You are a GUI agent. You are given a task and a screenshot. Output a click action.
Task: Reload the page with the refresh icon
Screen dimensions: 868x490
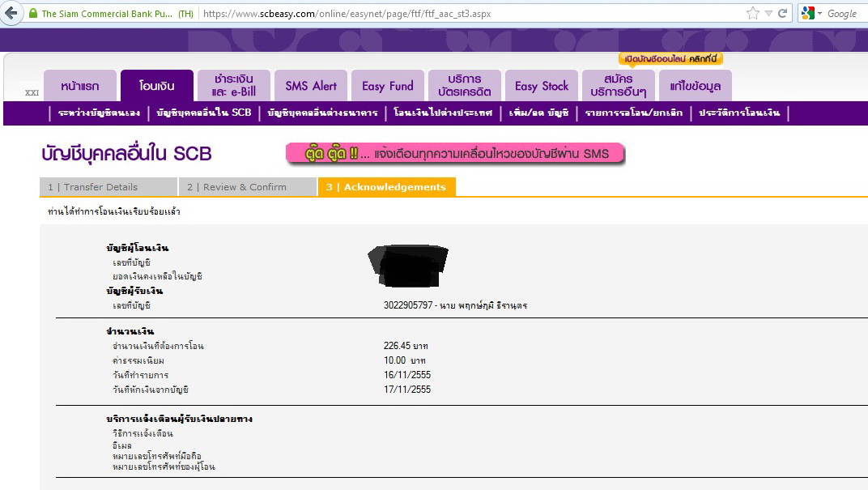[x=783, y=13]
